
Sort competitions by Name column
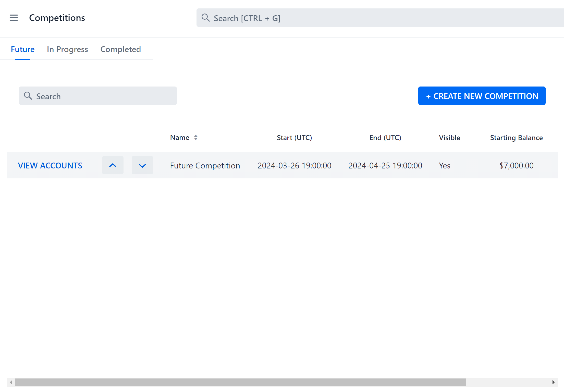pos(195,138)
